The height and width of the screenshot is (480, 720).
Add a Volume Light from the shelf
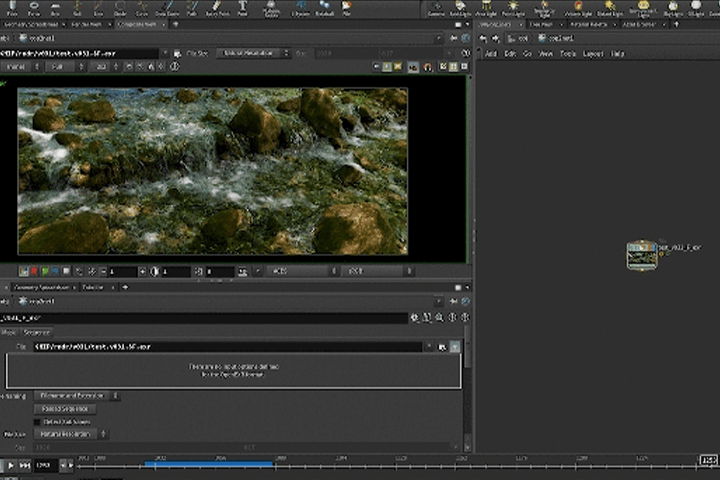pos(578,8)
